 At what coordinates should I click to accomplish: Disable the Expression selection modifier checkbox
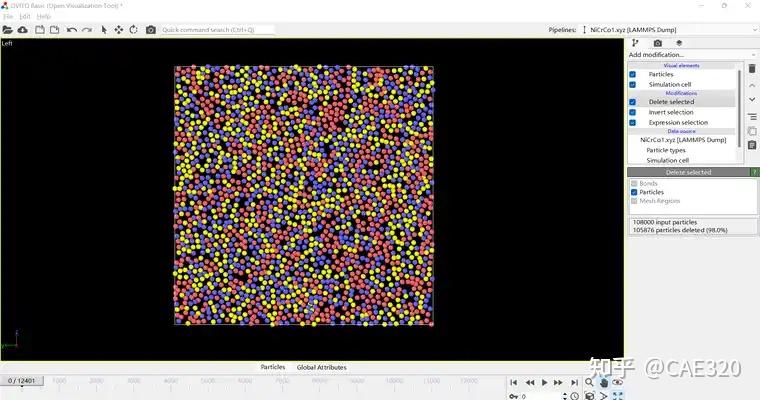(633, 123)
